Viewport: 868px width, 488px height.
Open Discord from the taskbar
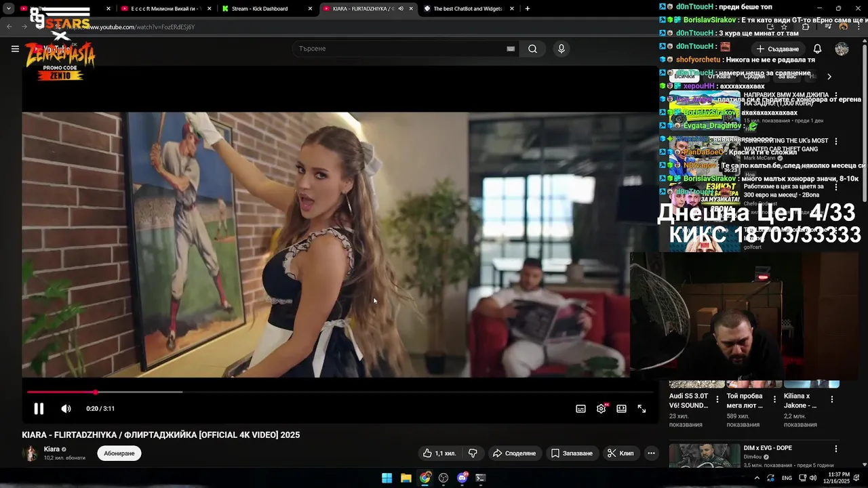click(x=462, y=478)
